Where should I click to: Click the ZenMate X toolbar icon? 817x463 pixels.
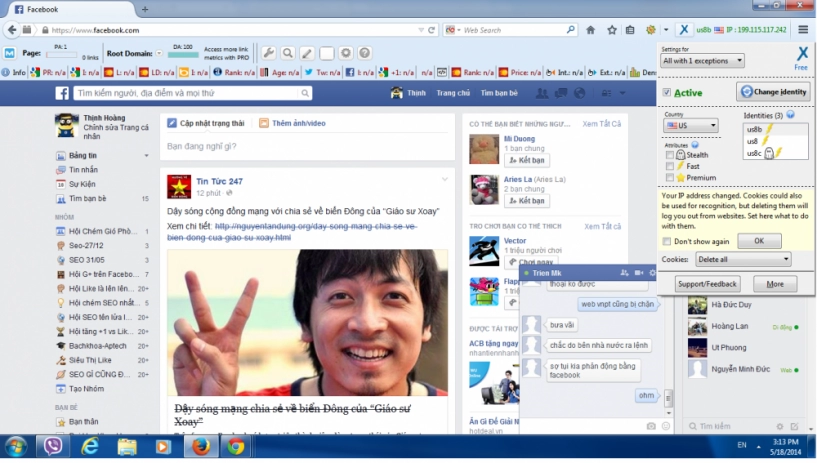(x=684, y=30)
